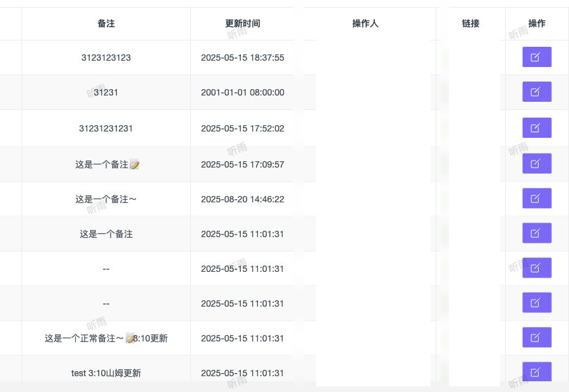The image size is (569, 392).
Task: Click the remark 这是一个正常备注～ 8:10更新
Action: (106, 338)
